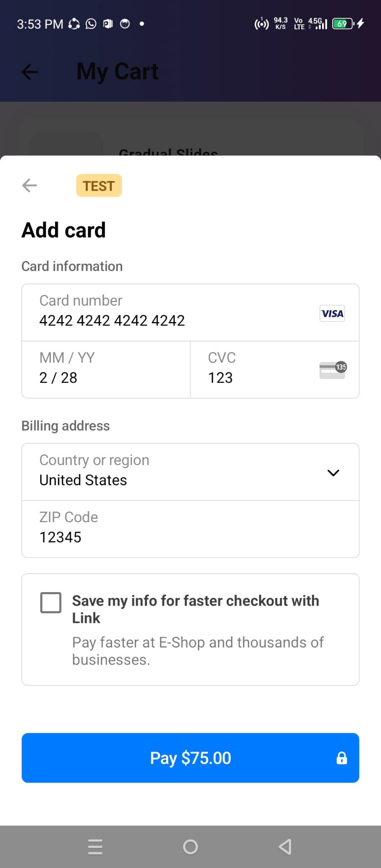Viewport: 381px width, 868px height.
Task: Tap the CVC card hint icon
Action: tap(333, 370)
